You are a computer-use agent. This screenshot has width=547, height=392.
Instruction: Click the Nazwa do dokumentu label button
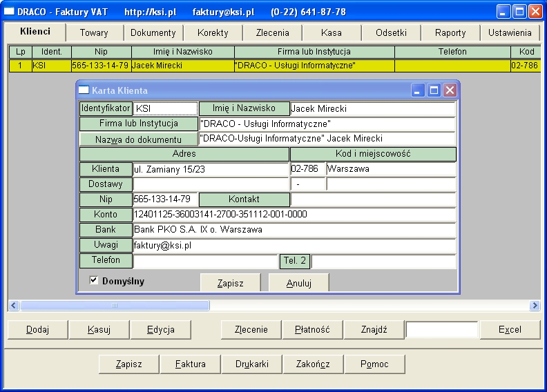pos(139,139)
